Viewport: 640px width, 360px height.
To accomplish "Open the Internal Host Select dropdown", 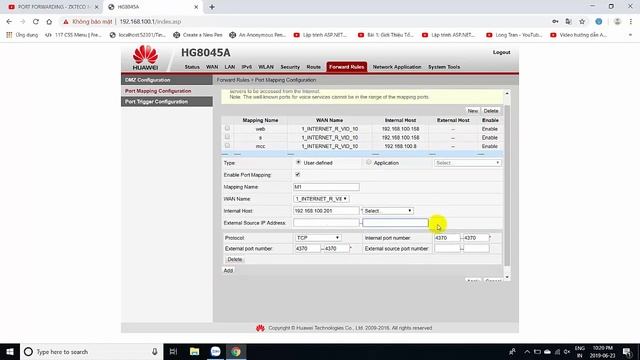I will click(x=387, y=211).
